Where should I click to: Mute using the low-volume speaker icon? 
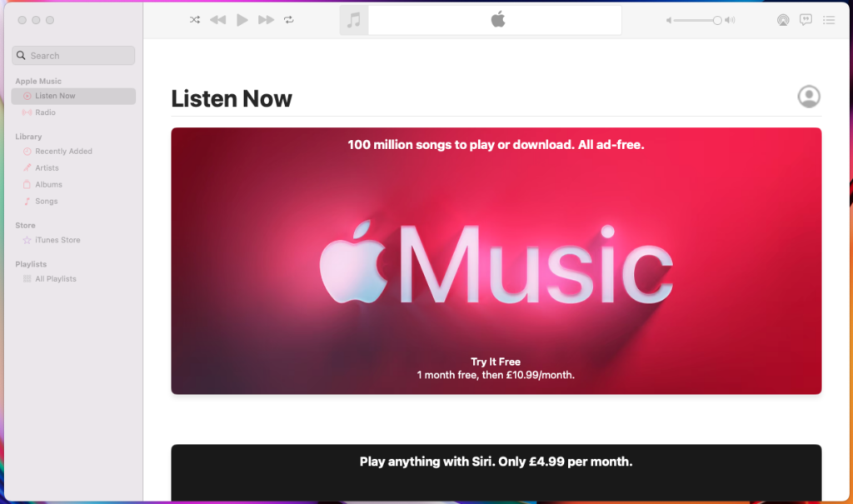[669, 20]
